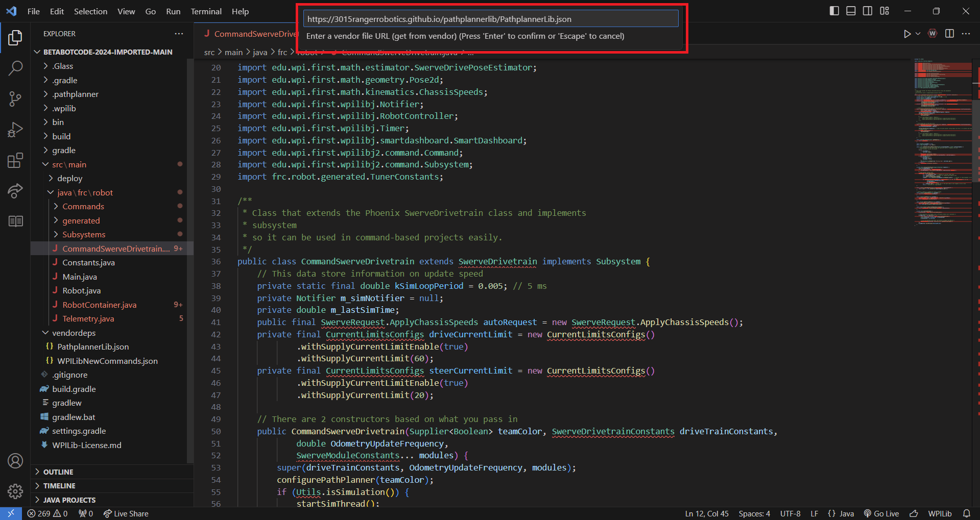Click the main breadcrumb segment
The image size is (980, 520).
[x=233, y=52]
